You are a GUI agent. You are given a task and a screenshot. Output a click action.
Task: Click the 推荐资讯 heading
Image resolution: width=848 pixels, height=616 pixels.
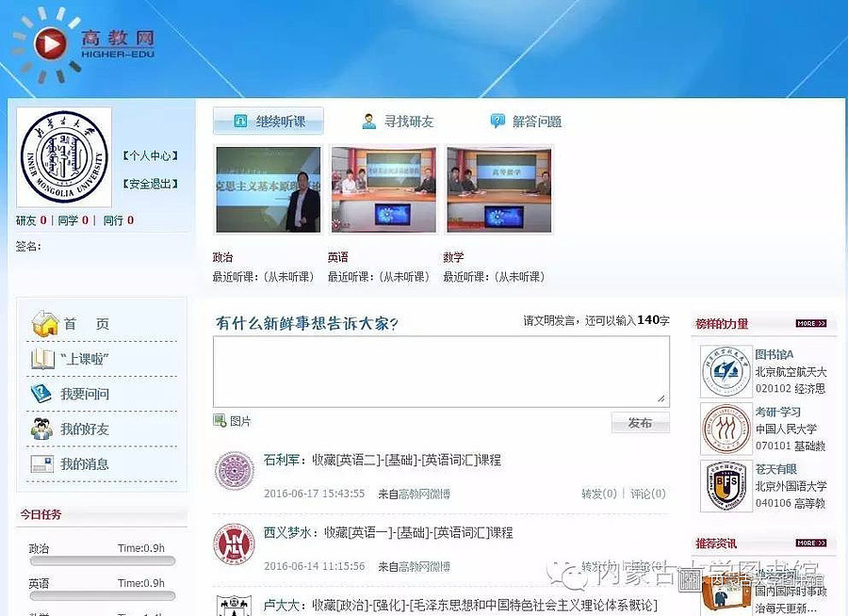point(716,543)
